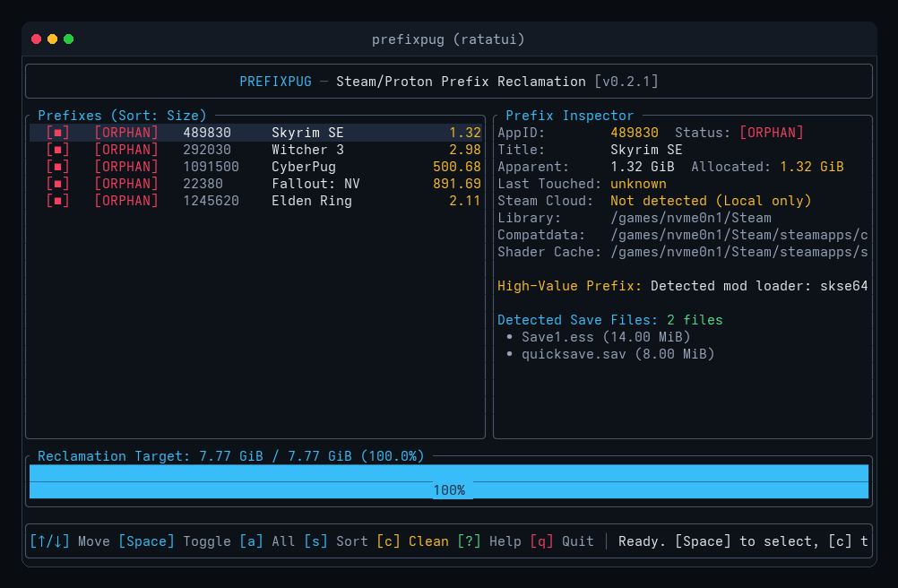898x588 pixels.
Task: Click the Apparent 1.32 GiB value
Action: point(642,168)
